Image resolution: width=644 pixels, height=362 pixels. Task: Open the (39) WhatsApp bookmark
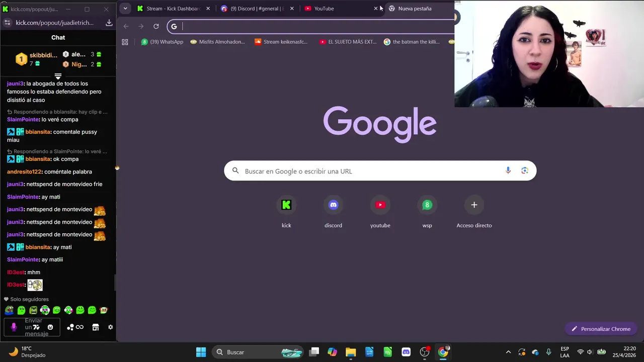(x=162, y=42)
